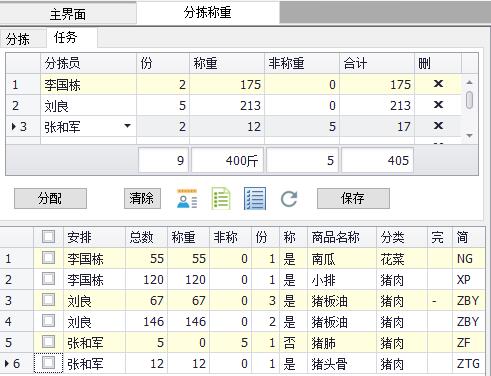Screen dimensions: 491x376
Task: Click the 保存 button
Action: point(353,198)
